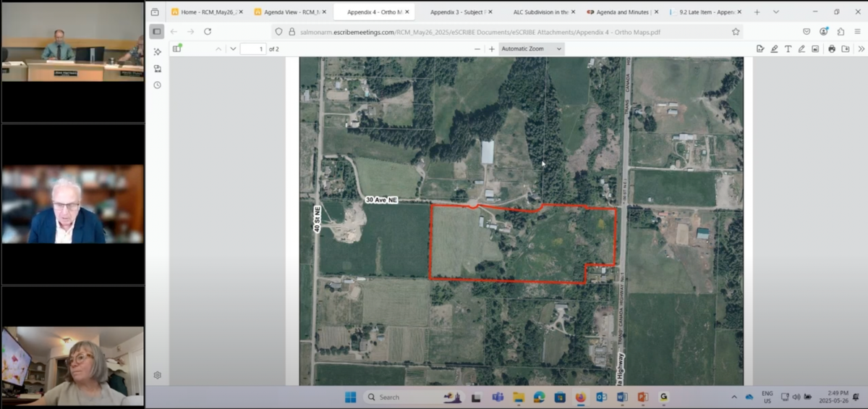This screenshot has width=868, height=409.
Task: Open Outlook from the taskbar
Action: [x=601, y=397]
